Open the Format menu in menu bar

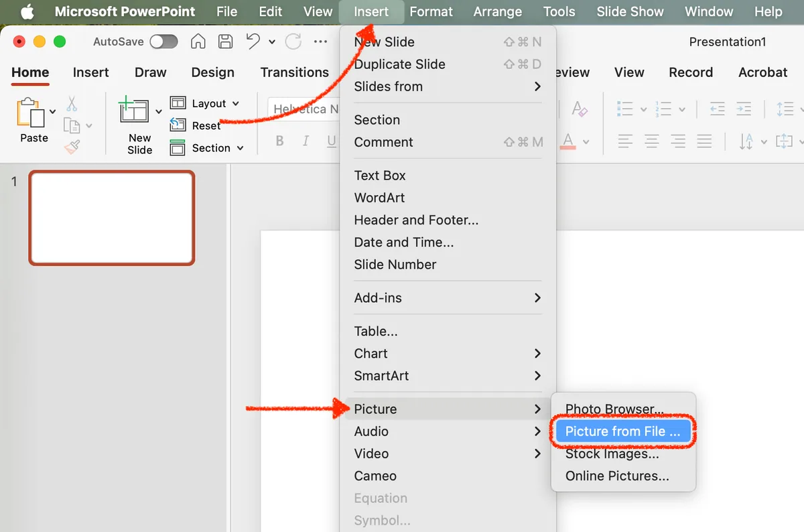[x=431, y=11]
